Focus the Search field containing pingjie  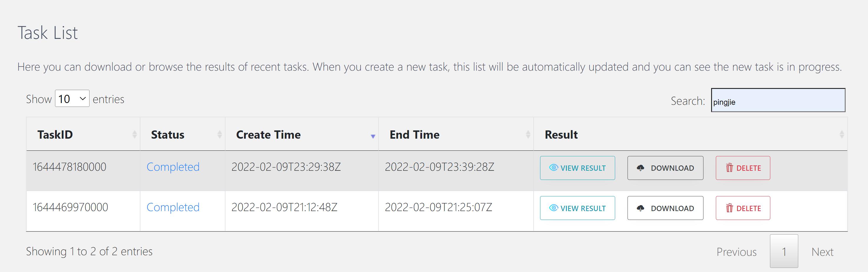coord(778,100)
